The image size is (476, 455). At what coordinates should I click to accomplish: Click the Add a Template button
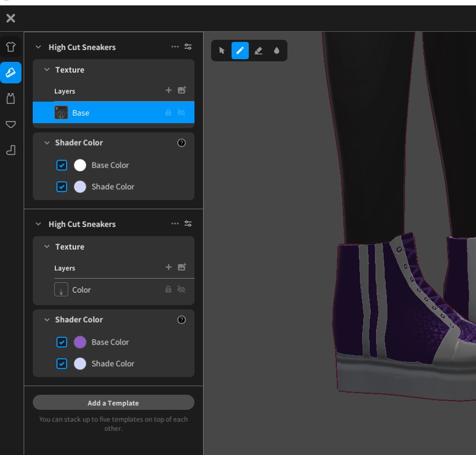click(113, 402)
